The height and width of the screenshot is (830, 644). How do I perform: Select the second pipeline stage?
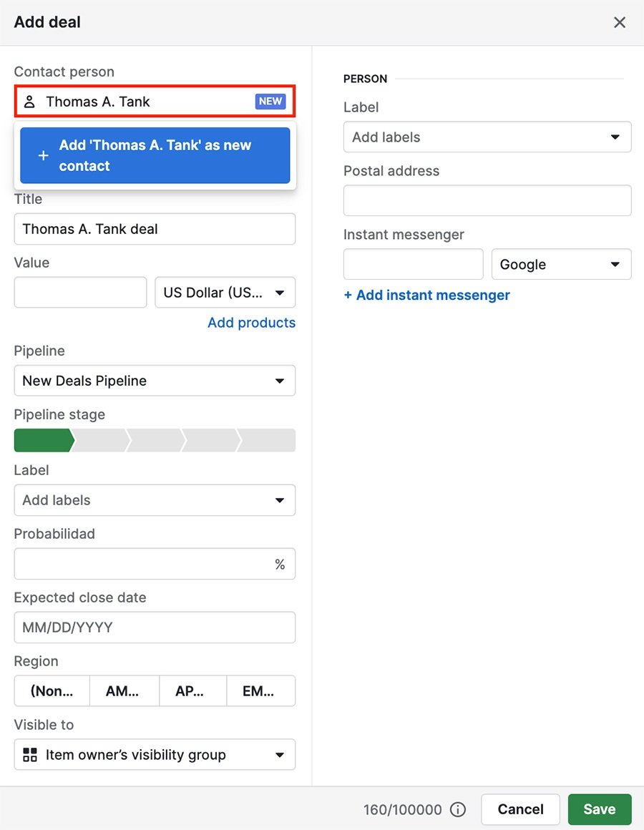click(x=100, y=440)
